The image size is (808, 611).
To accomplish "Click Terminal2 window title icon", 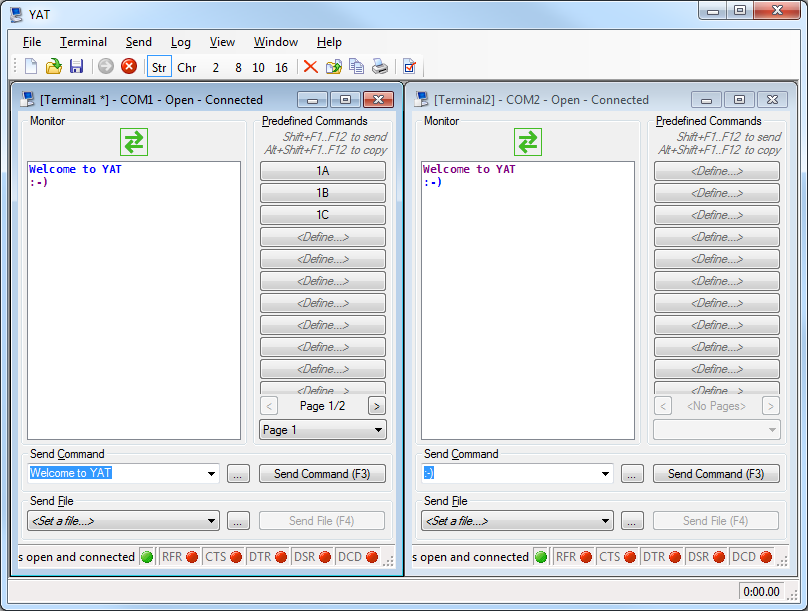I will pos(422,99).
